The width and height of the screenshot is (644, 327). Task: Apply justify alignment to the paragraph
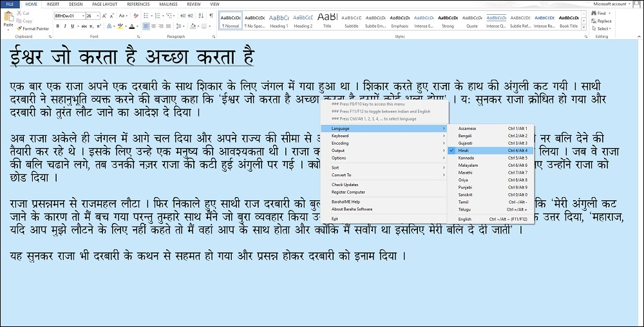coord(168,26)
